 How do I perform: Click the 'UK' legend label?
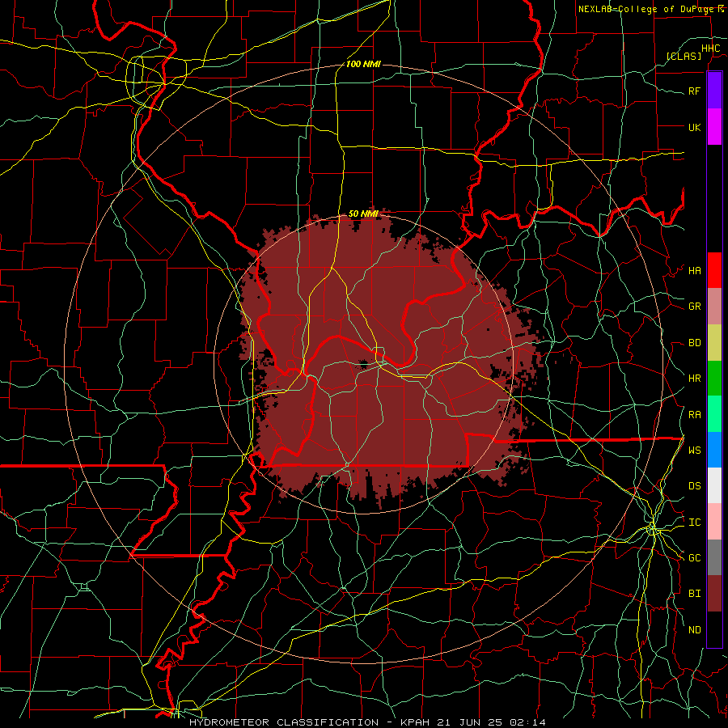[695, 127]
